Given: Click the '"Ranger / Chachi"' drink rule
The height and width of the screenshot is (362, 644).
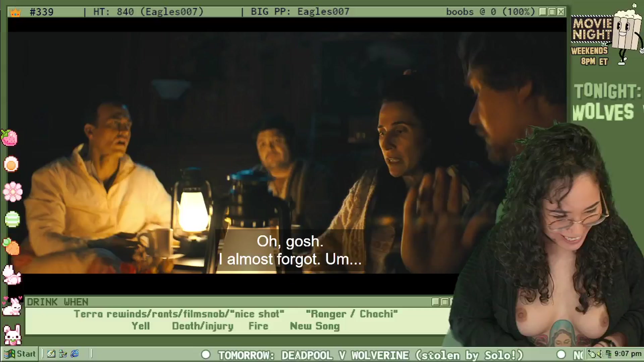Looking at the screenshot, I should [352, 314].
